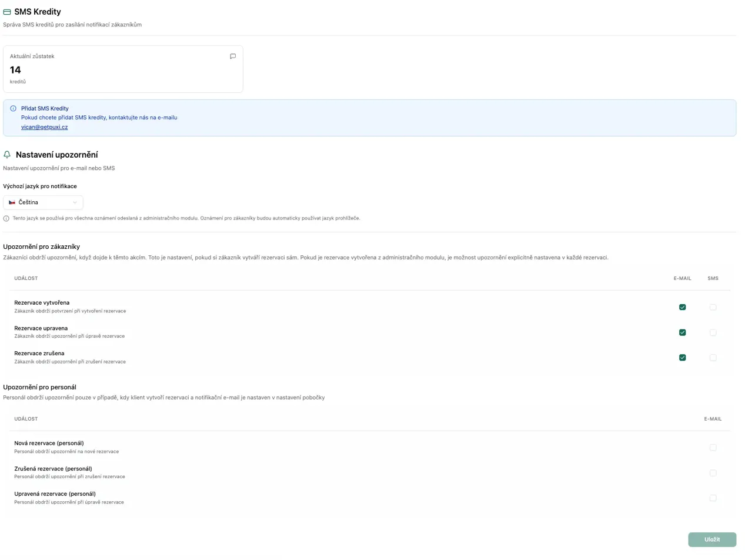
Task: Open the vican@getpuxi.cz email link
Action: 44,127
